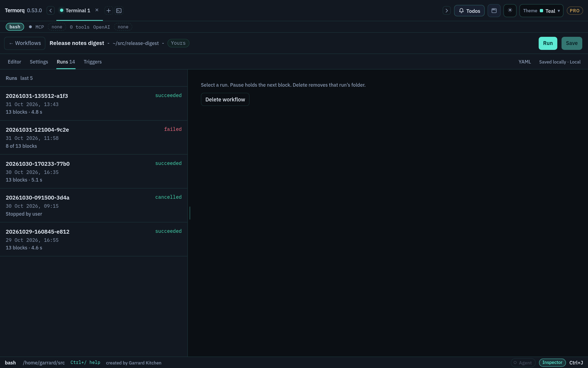This screenshot has height=368, width=588.
Task: Select run 20261031-135512-a1f3
Action: 94,104
